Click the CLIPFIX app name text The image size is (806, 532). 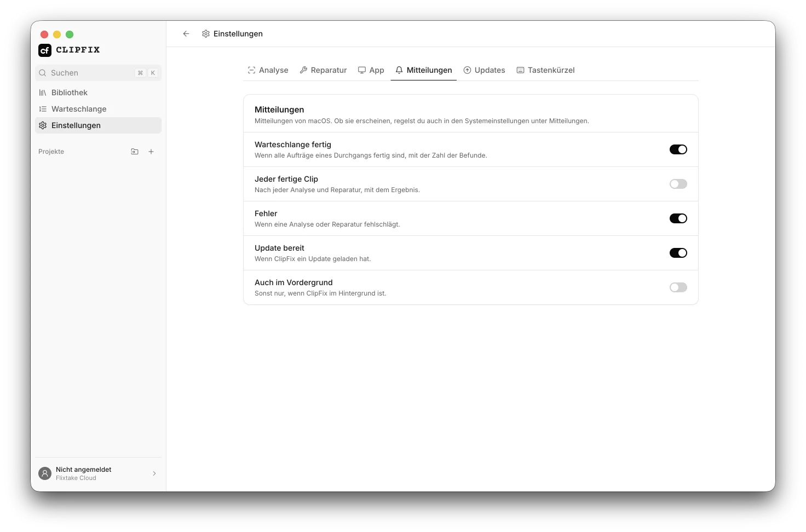[78, 50]
